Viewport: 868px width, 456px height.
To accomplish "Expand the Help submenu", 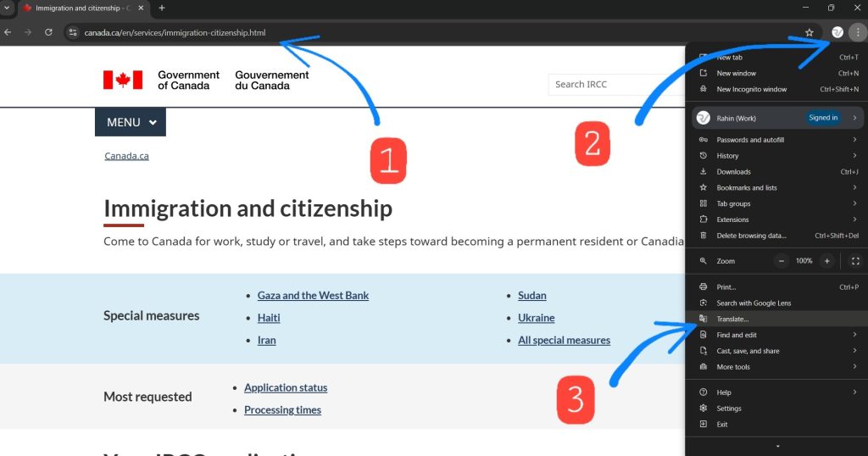I will (x=777, y=392).
